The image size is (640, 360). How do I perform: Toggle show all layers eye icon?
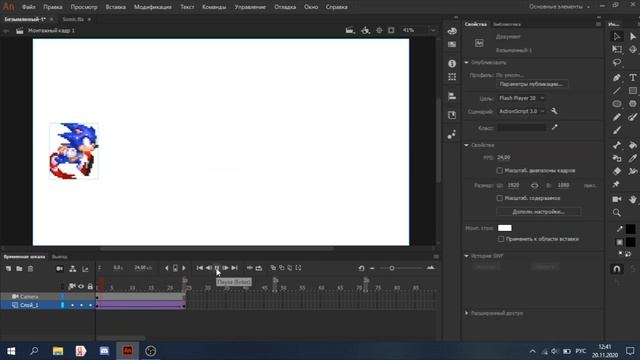(x=81, y=287)
